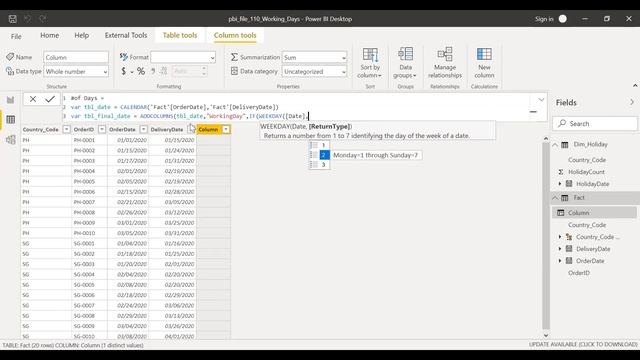Expand the HolidayDate hierarchy
Screen dimensions: 640x360
[560, 184]
